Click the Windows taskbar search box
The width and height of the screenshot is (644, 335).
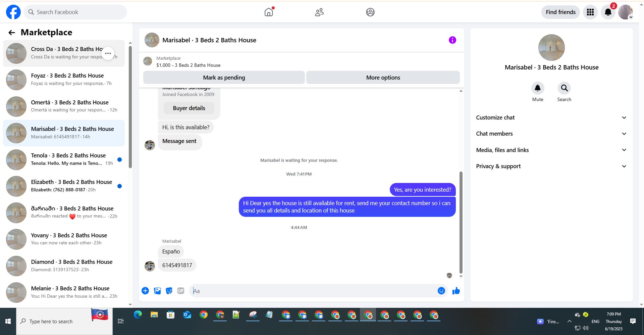(64, 321)
